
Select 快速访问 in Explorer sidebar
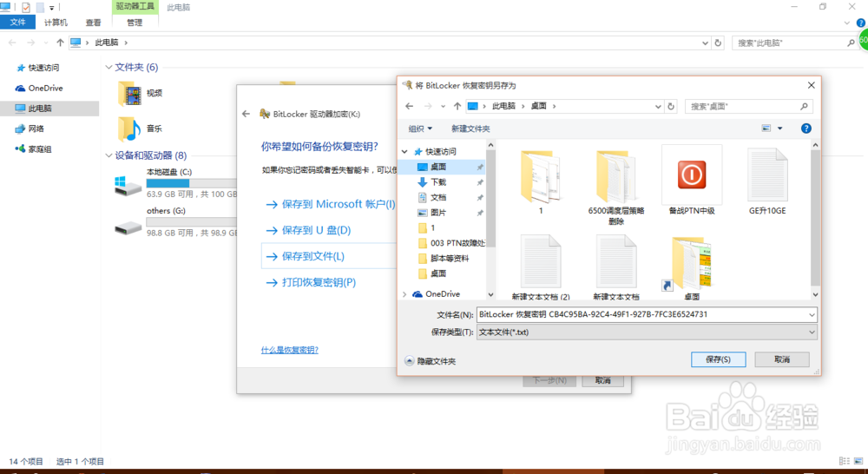pos(37,68)
